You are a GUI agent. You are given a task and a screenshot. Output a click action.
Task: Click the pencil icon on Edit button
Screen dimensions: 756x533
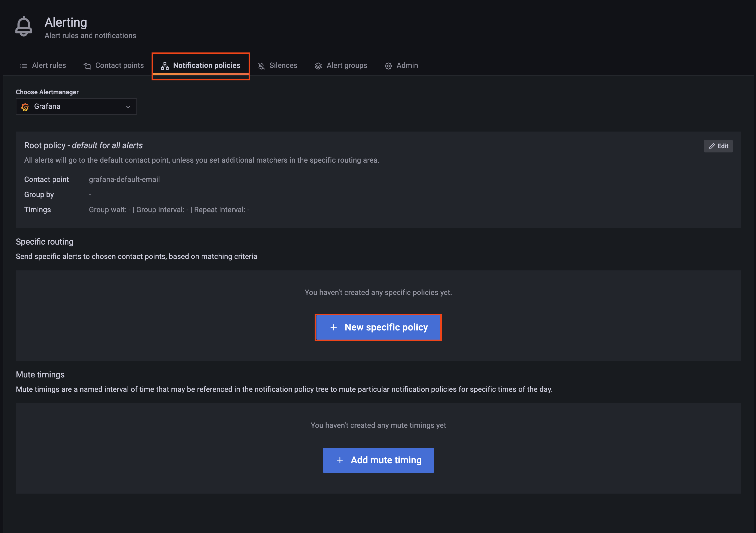[x=712, y=146]
